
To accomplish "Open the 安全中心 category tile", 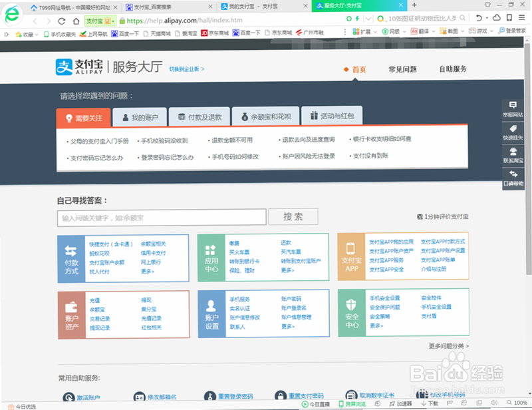I will [352, 313].
